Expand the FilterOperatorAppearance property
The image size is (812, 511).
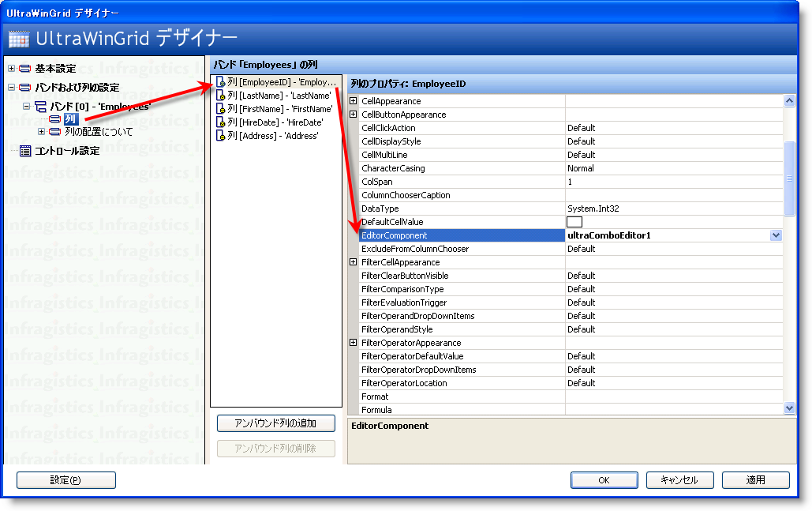coord(353,343)
